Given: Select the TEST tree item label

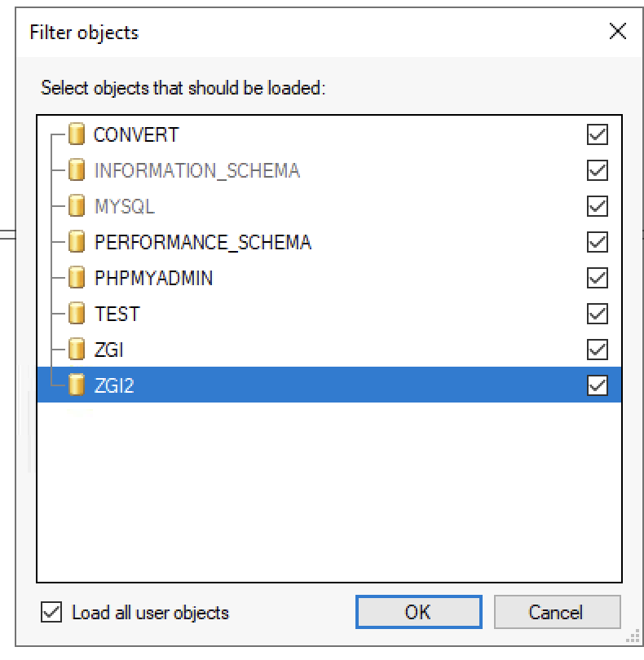Looking at the screenshot, I should tap(117, 314).
